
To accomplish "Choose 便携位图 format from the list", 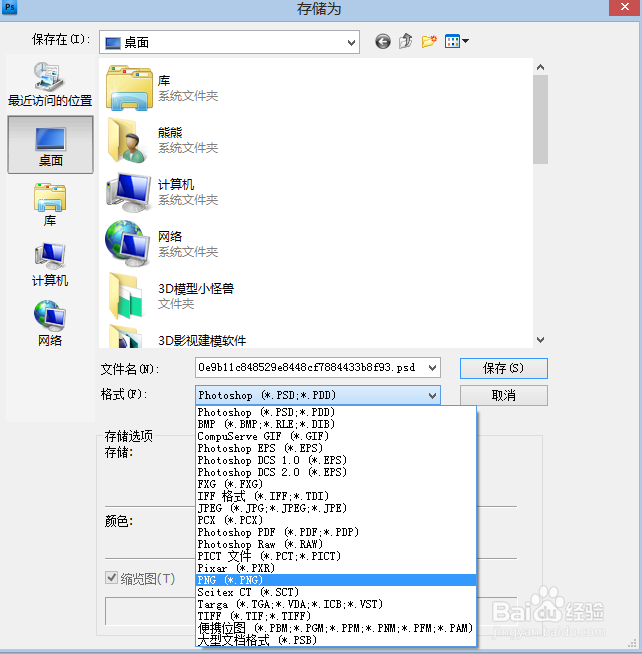I will point(336,628).
